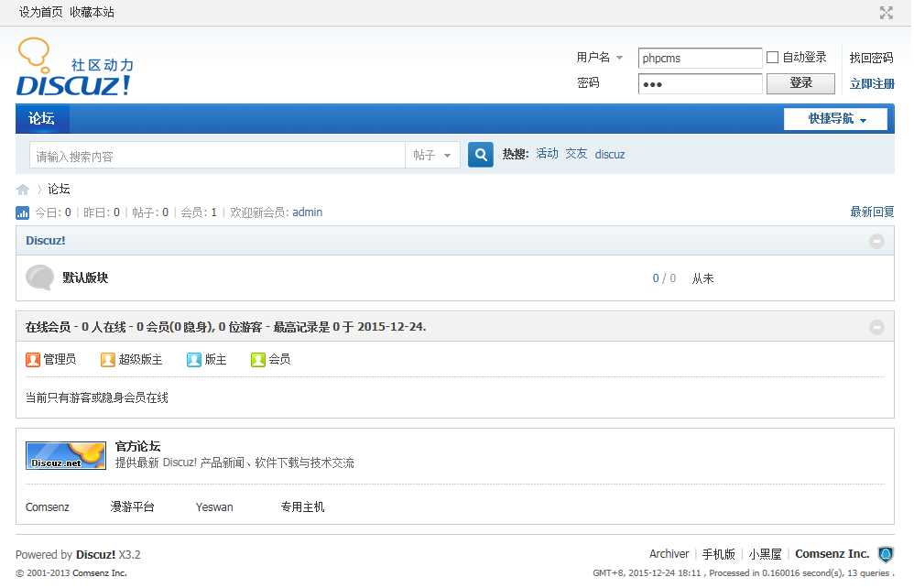Image resolution: width=914 pixels, height=588 pixels.
Task: Click 论坛 in the breadcrumb
Action: (x=59, y=189)
